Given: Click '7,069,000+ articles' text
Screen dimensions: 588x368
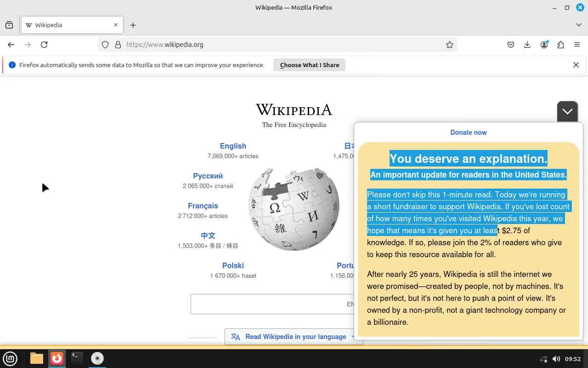Looking at the screenshot, I should point(233,156).
